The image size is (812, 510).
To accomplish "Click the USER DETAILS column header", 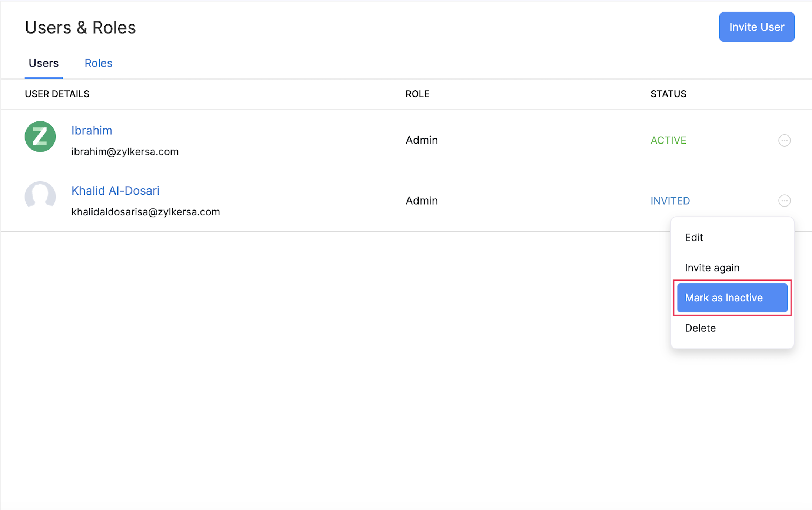I will pyautogui.click(x=57, y=94).
